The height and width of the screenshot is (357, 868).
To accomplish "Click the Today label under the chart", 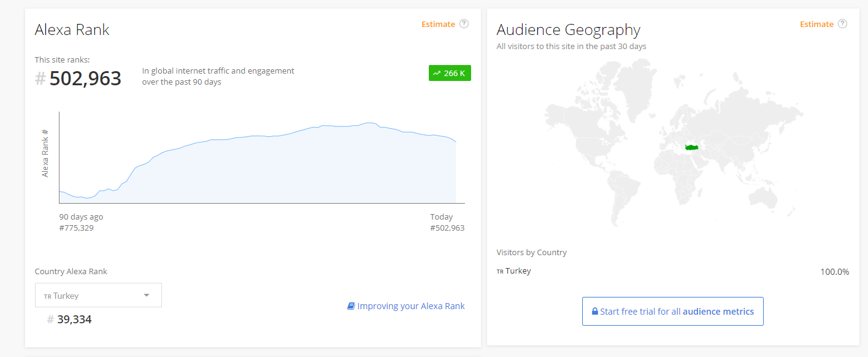I will [441, 217].
